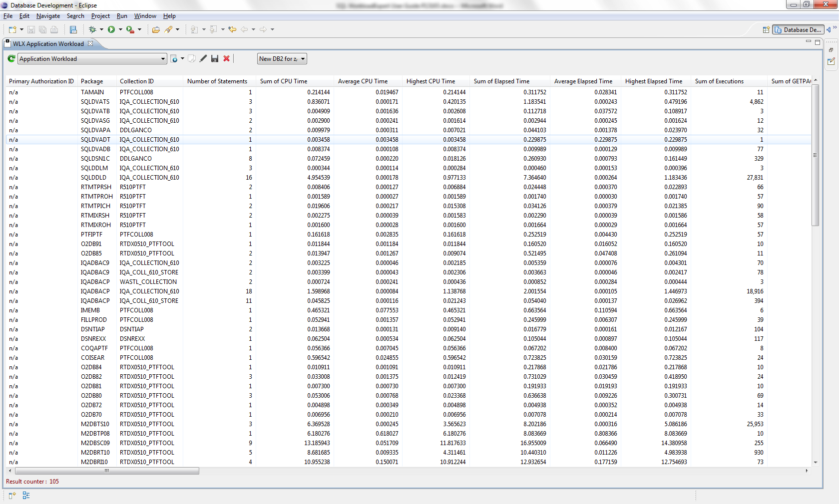The image size is (839, 504).
Task: Click the red X delete icon
Action: tap(226, 59)
